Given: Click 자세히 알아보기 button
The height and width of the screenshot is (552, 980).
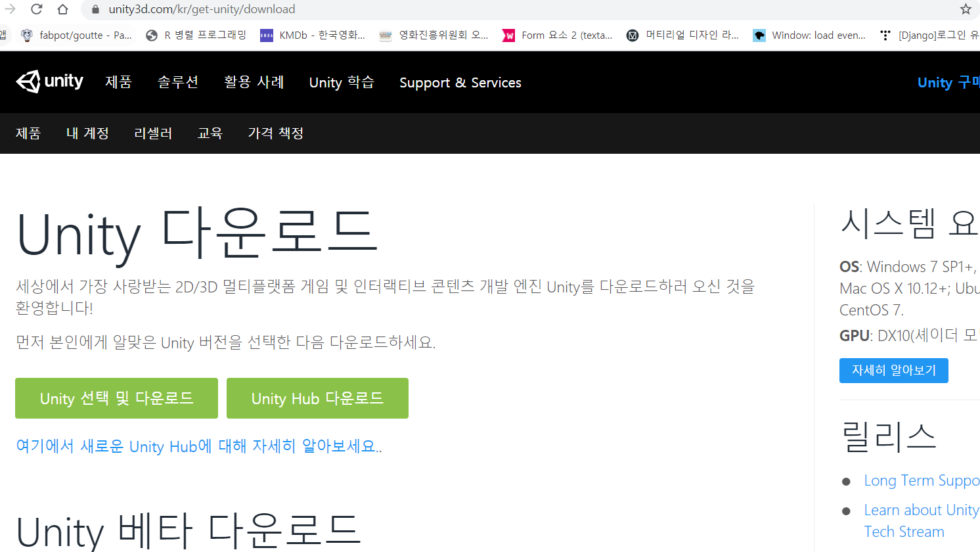Looking at the screenshot, I should 894,371.
